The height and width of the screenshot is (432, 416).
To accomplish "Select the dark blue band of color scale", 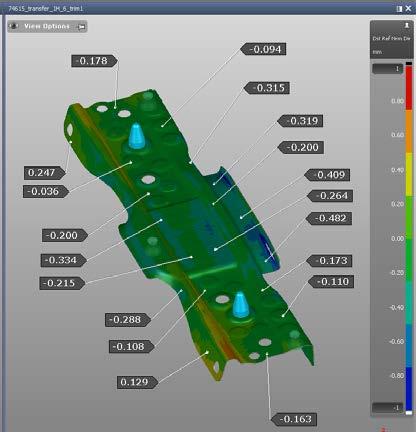I will pyautogui.click(x=409, y=389).
